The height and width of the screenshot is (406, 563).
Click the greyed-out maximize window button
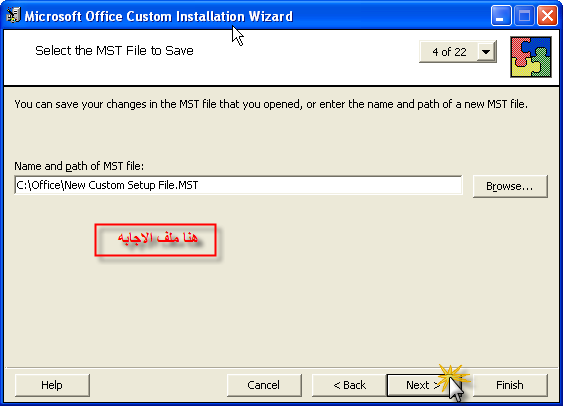[524, 16]
